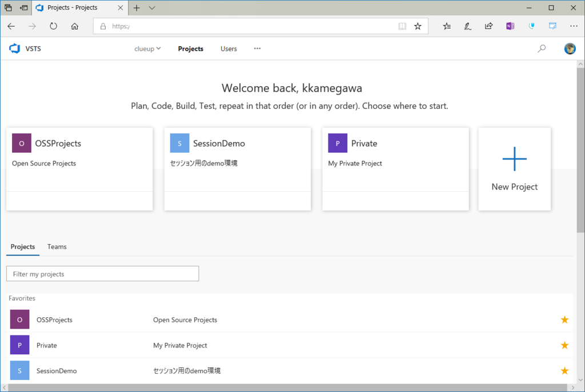
Task: Open the Projects navigation menu item
Action: pyautogui.click(x=190, y=49)
